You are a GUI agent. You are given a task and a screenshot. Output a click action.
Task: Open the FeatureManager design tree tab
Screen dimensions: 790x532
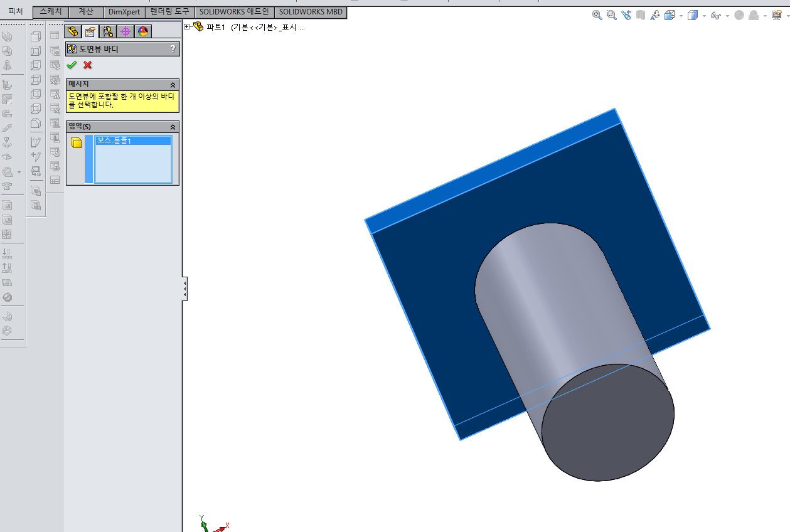click(x=73, y=31)
